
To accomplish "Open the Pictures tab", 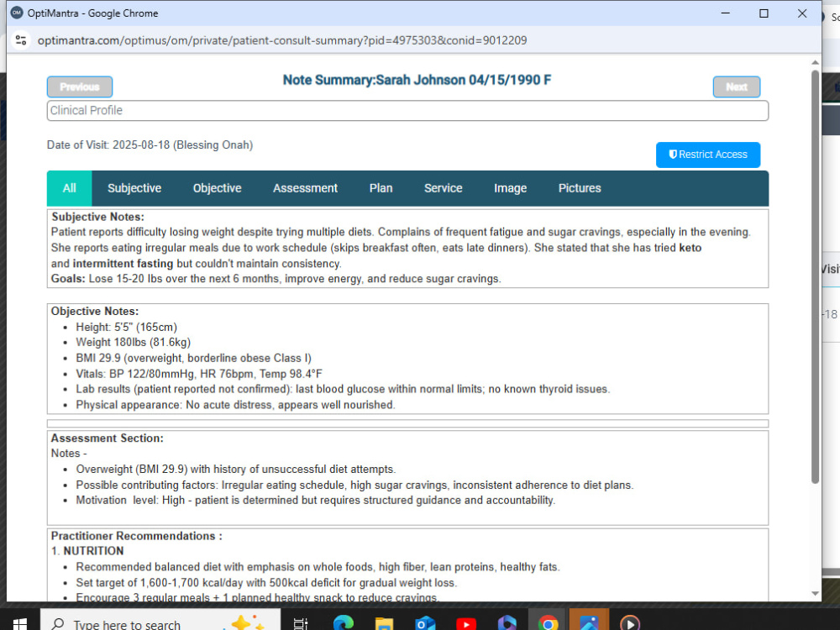I will (579, 188).
